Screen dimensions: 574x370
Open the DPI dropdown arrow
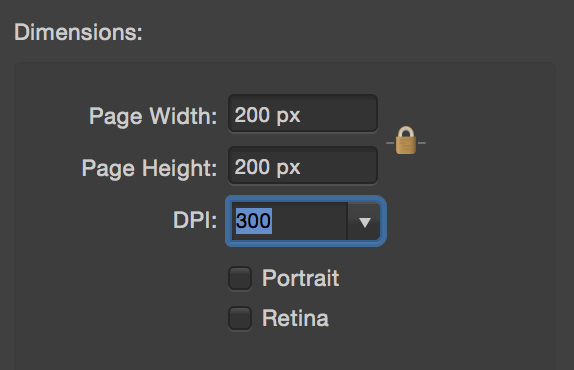(x=364, y=221)
